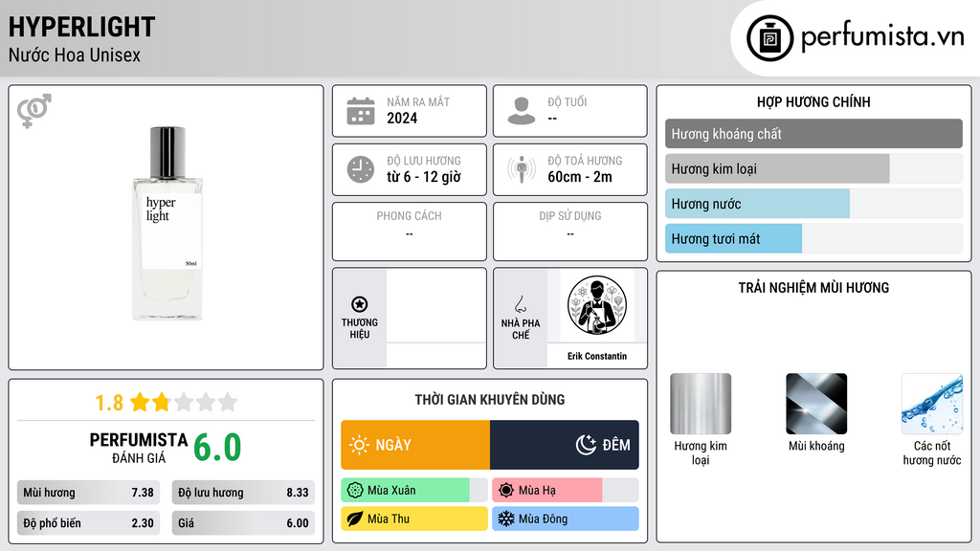The height and width of the screenshot is (551, 980).
Task: Click the PHONG CÁCH style box
Action: pos(410,231)
